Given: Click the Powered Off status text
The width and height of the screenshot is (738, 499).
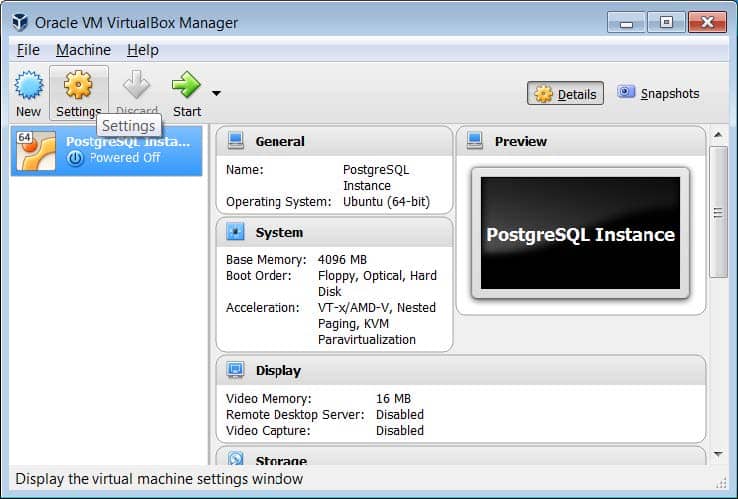Looking at the screenshot, I should [125, 158].
